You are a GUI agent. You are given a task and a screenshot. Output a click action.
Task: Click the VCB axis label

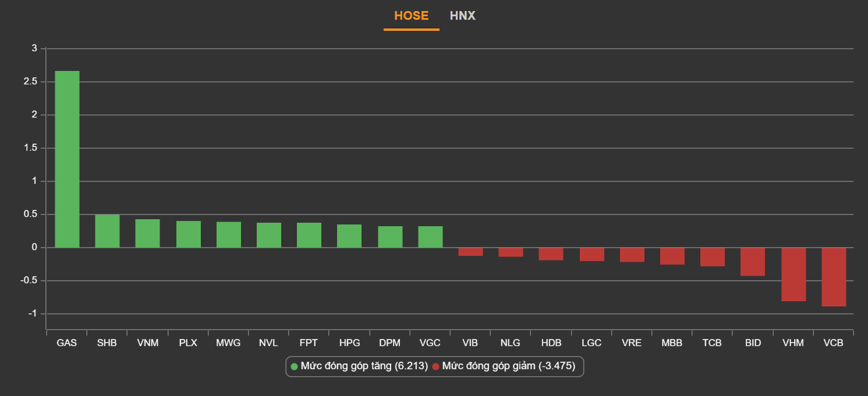[x=833, y=343]
